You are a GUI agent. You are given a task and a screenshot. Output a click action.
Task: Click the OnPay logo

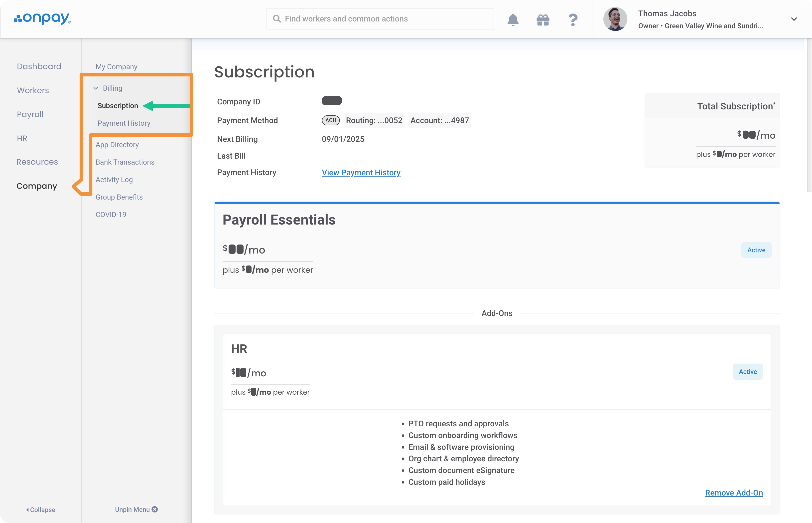coord(42,18)
